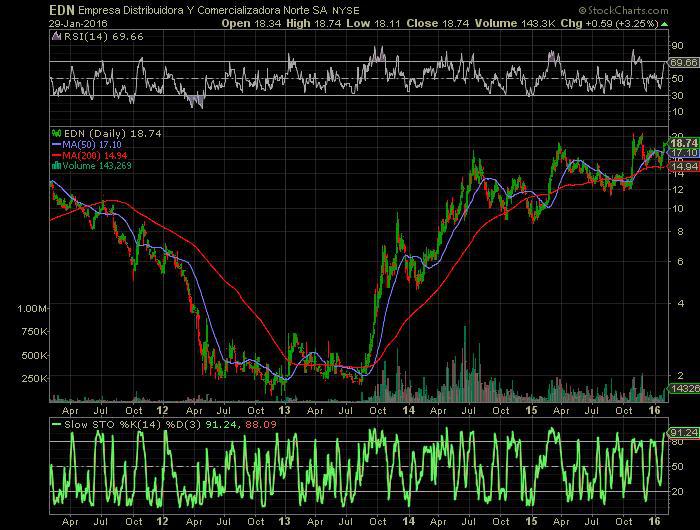Click the 80 level on the stochastic axis
700x530 pixels.
tap(677, 442)
